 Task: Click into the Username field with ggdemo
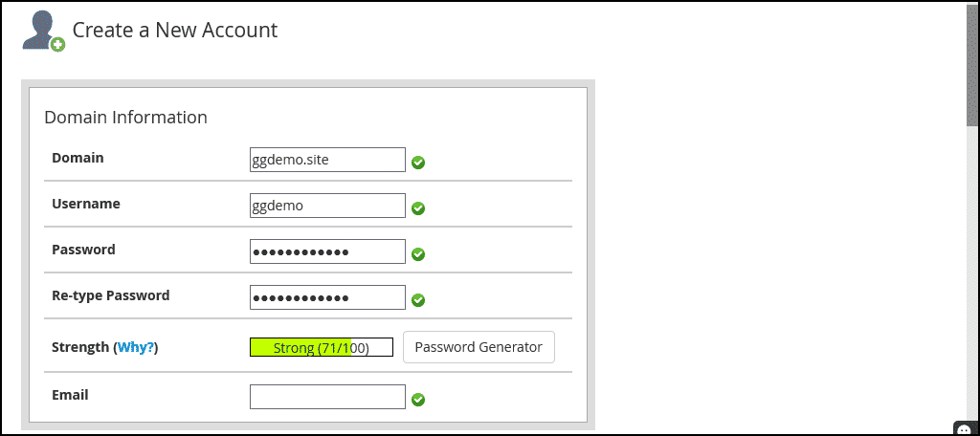(327, 206)
